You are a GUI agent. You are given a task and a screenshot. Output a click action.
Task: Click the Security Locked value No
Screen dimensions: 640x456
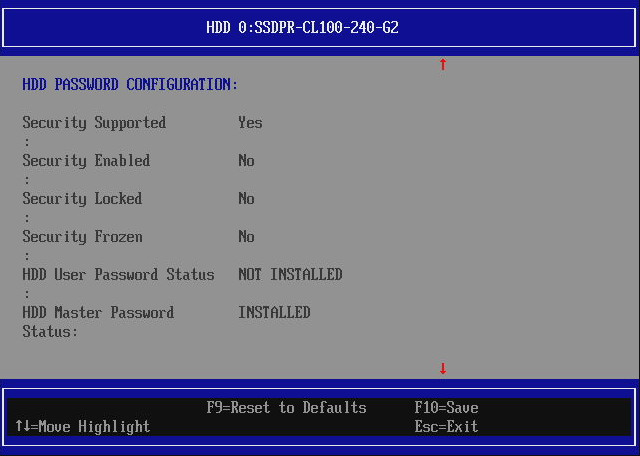(x=246, y=199)
